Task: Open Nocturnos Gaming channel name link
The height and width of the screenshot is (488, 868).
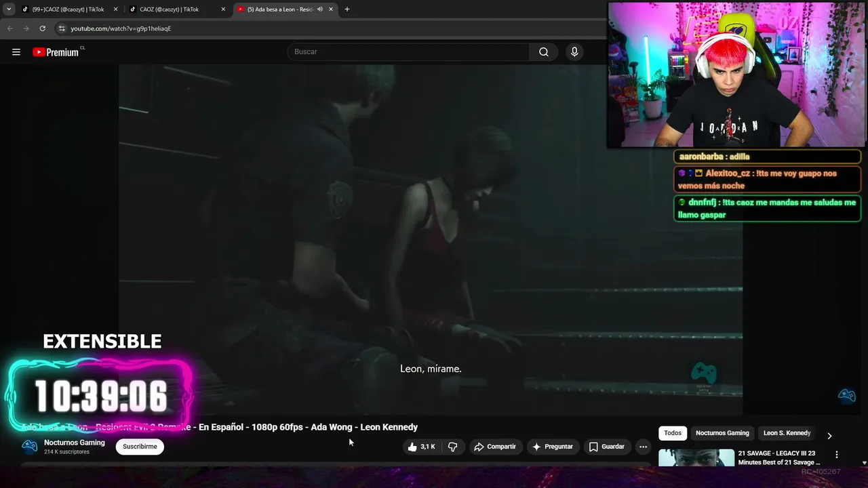Action: coord(75,443)
